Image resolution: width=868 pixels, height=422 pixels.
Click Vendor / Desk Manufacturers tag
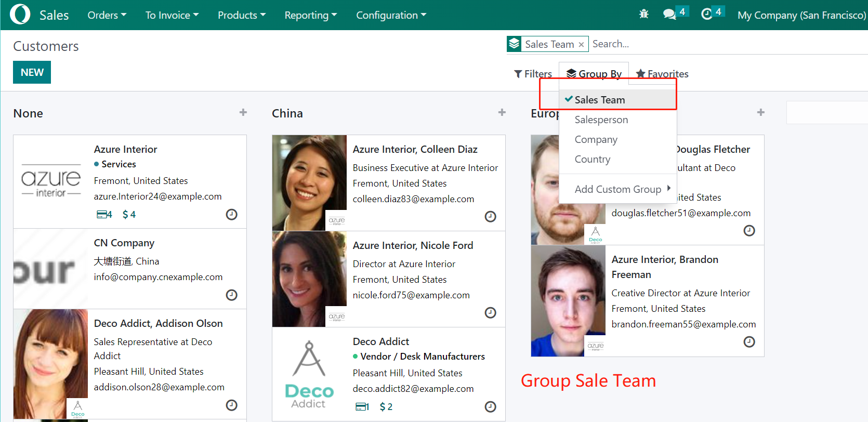click(419, 357)
